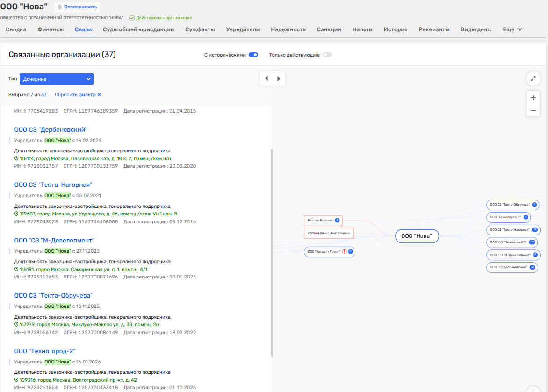This screenshot has width=548, height=392.
Task: Expand the Еще menu in tab bar
Action: (x=512, y=29)
